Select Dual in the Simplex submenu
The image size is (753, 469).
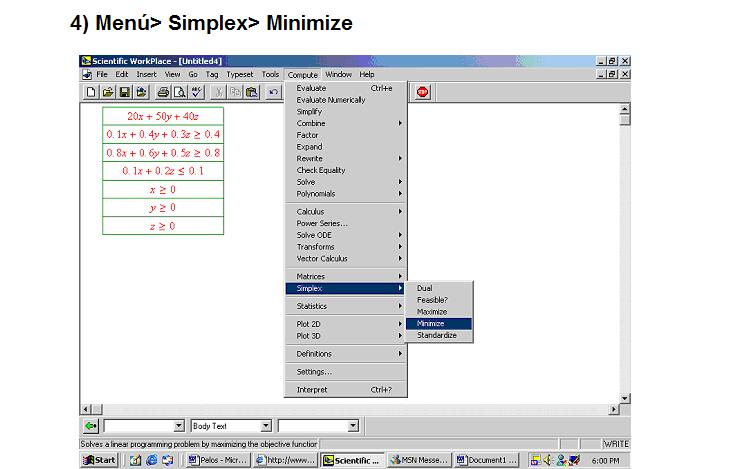coord(439,289)
